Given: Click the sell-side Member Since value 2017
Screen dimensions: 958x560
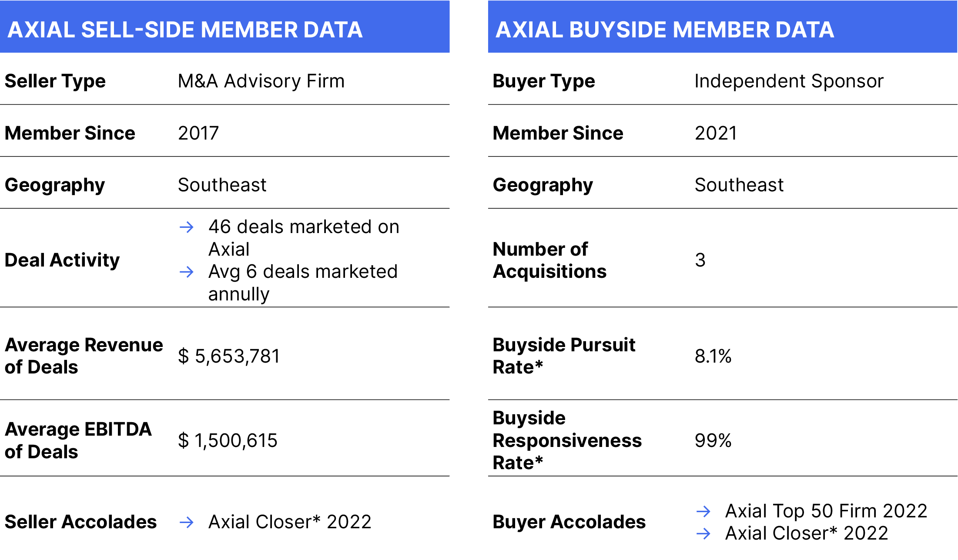Looking at the screenshot, I should point(198,133).
